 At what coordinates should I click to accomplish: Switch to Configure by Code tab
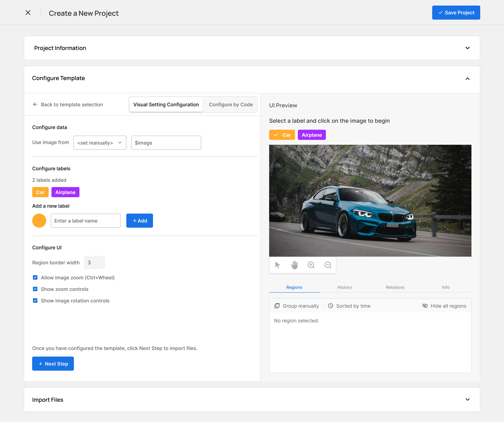231,105
